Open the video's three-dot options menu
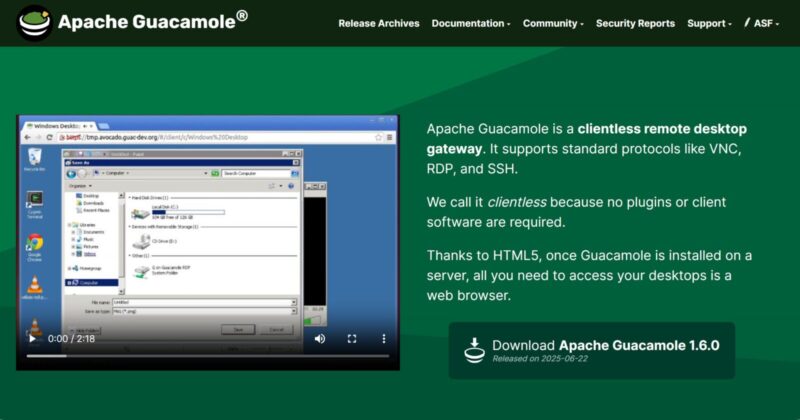This screenshot has height=420, width=800. pos(384,339)
